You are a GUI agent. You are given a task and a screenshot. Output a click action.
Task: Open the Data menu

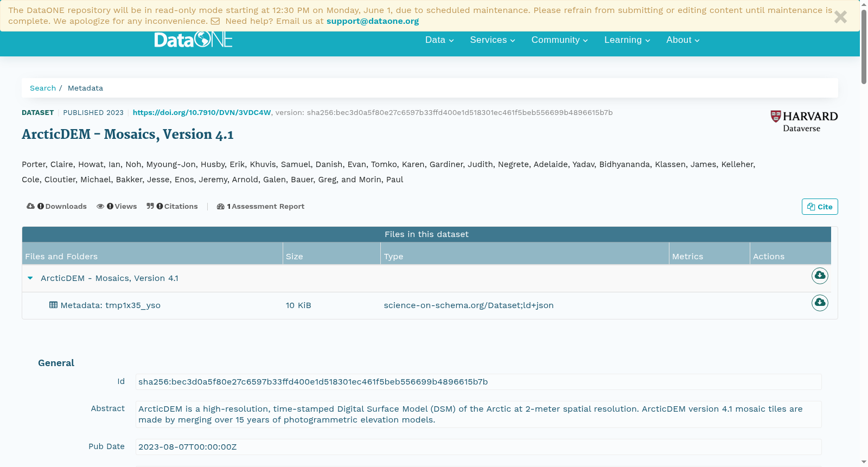(x=439, y=40)
